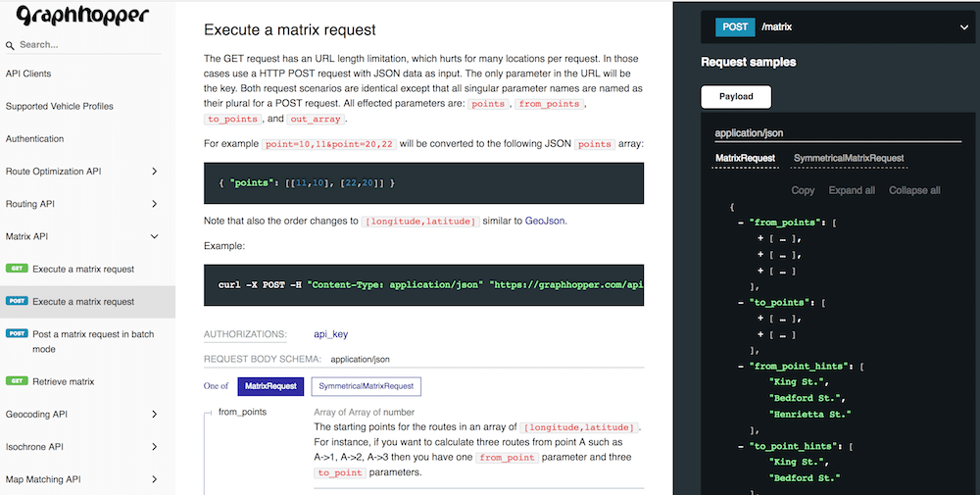The height and width of the screenshot is (495, 980).
Task: Open the POST /matrix endpoint dropdown
Action: [x=964, y=28]
